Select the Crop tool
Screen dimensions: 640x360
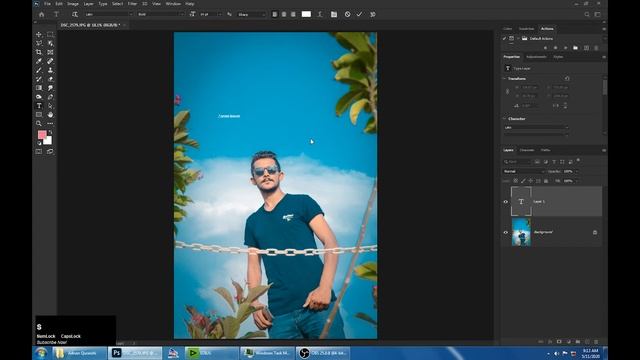[x=39, y=52]
